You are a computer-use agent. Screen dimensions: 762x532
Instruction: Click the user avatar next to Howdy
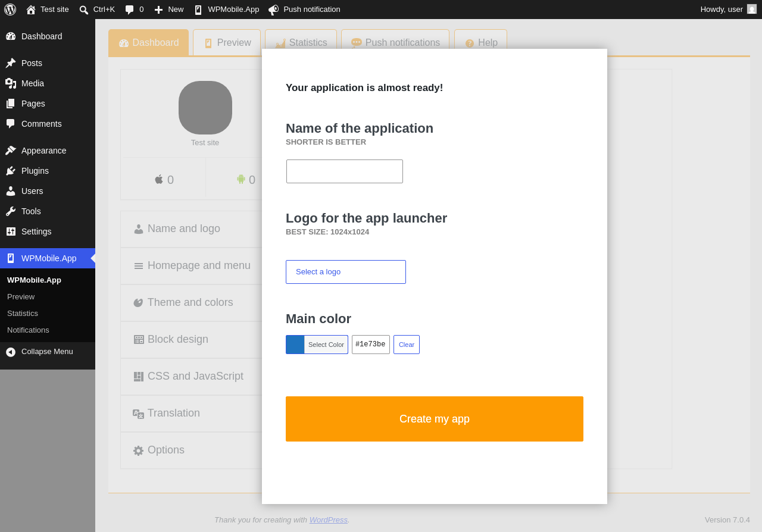(x=752, y=9)
